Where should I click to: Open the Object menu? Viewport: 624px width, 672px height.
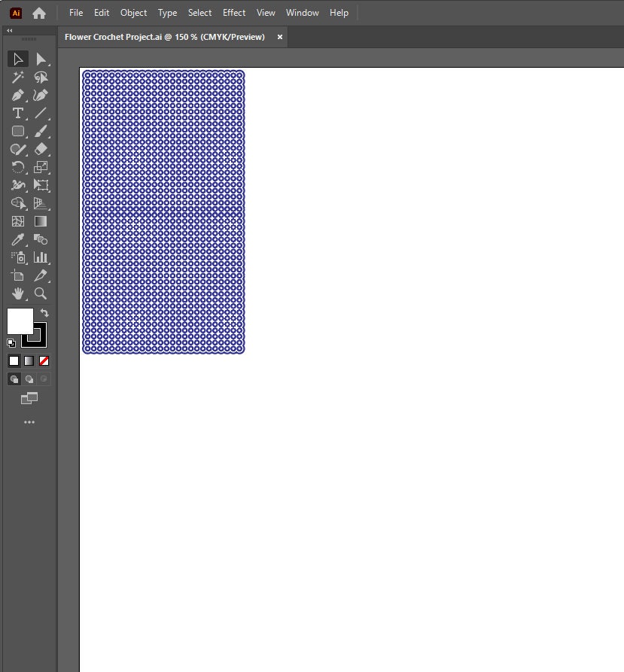pos(133,13)
